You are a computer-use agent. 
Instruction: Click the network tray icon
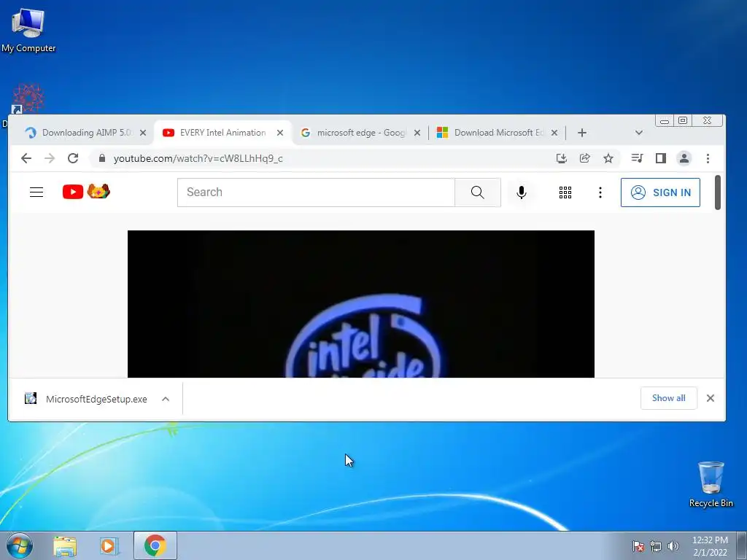(x=656, y=546)
